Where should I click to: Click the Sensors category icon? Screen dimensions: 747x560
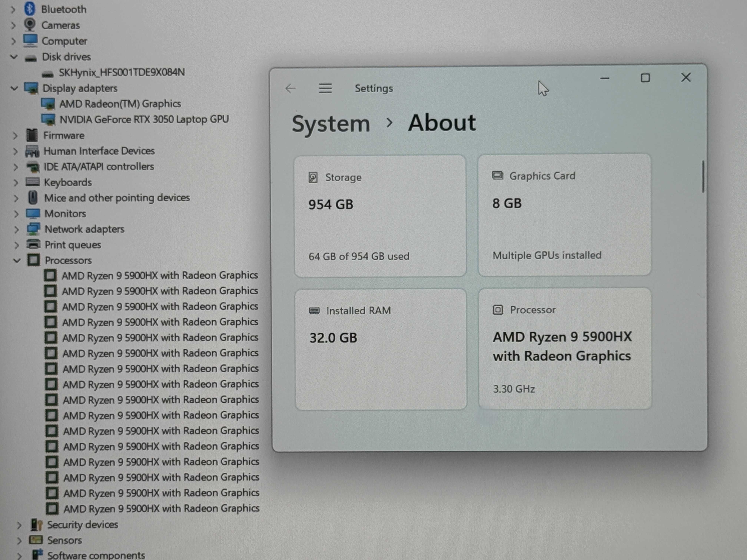(x=36, y=540)
